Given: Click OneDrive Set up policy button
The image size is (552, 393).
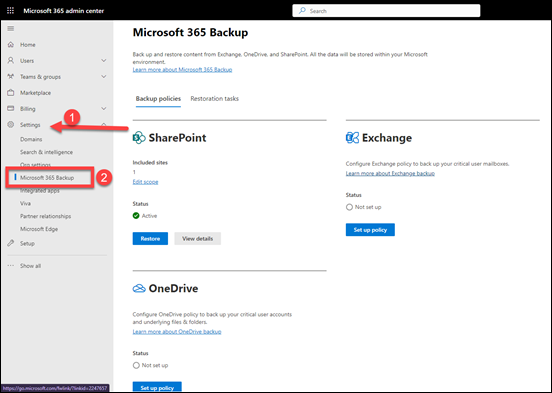Looking at the screenshot, I should click(x=157, y=387).
